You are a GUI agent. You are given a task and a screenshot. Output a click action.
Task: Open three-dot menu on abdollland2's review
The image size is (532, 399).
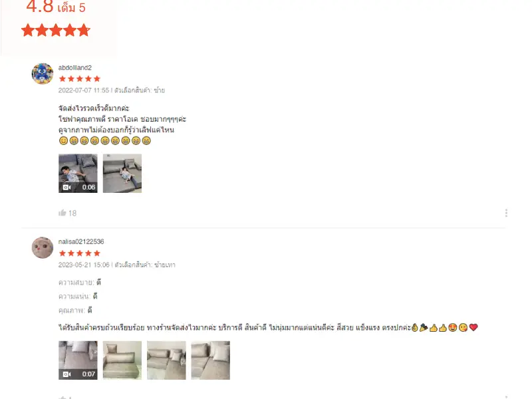coord(506,213)
